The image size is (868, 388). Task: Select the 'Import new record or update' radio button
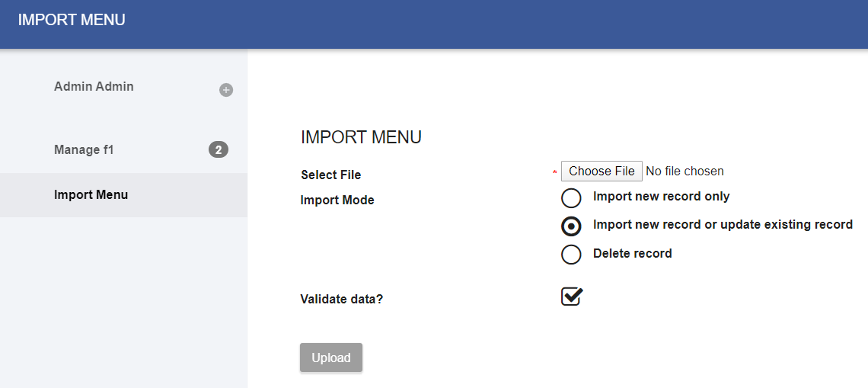571,226
